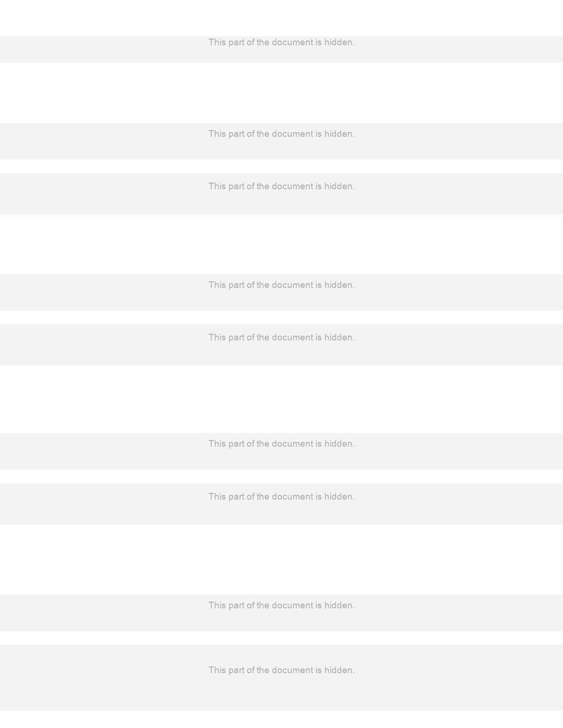The width and height of the screenshot is (563, 728).
Task: Click the first hidden-document notice text
Action: click(281, 42)
